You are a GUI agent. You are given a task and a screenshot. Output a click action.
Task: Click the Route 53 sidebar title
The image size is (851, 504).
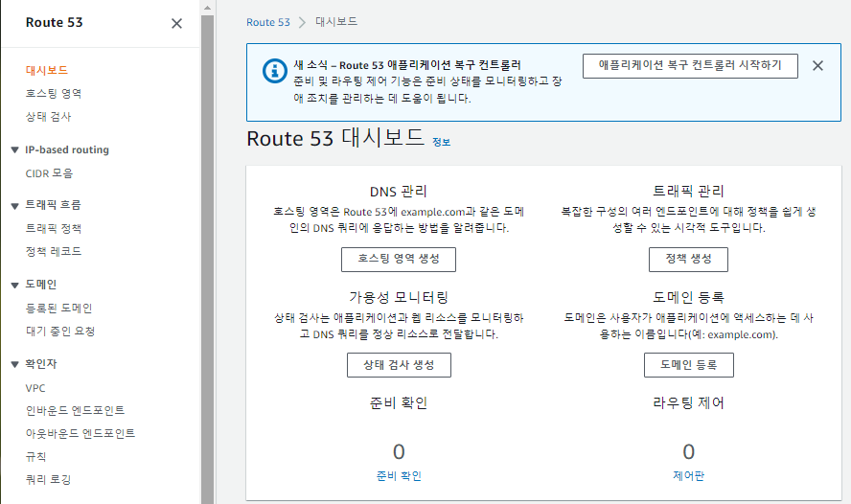(55, 22)
